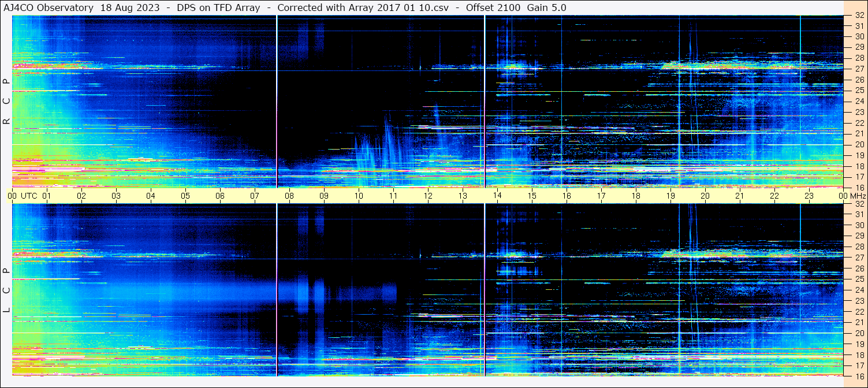Click the 'R C P' upper panel label

click(6, 102)
